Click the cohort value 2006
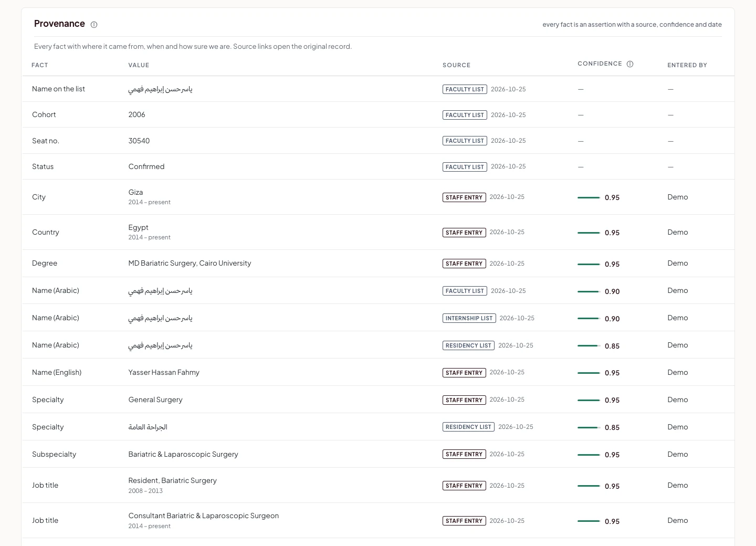Image resolution: width=756 pixels, height=546 pixels. coord(136,114)
